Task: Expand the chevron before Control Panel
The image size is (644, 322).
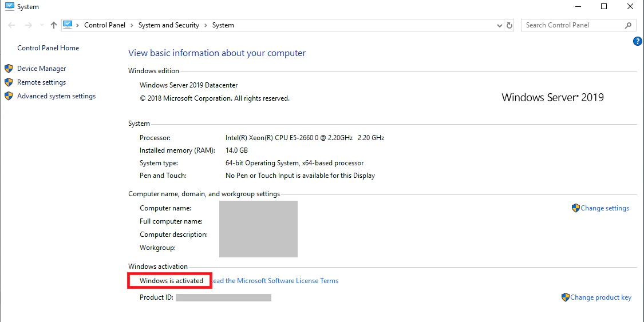Action: 78,25
